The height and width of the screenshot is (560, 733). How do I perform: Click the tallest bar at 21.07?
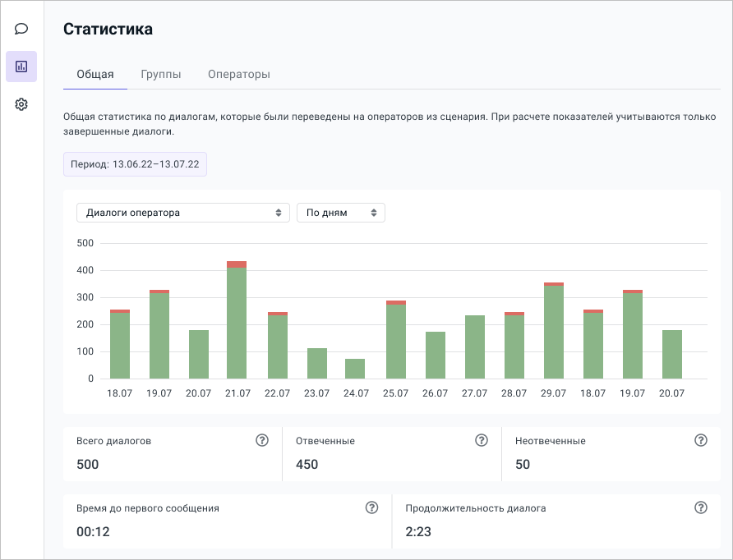click(237, 320)
